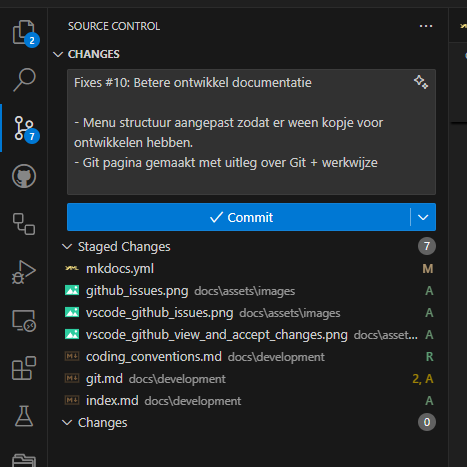Open staged file vscode_github_issues.png

[159, 313]
